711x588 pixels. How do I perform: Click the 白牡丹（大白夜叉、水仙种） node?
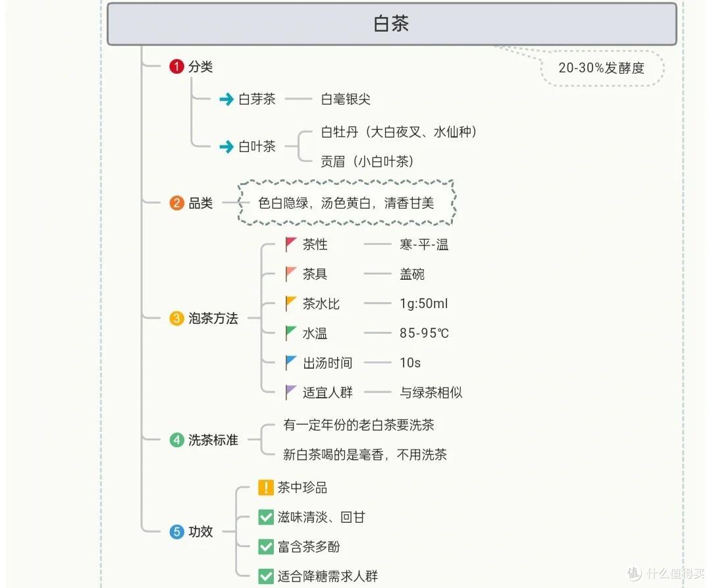[399, 132]
